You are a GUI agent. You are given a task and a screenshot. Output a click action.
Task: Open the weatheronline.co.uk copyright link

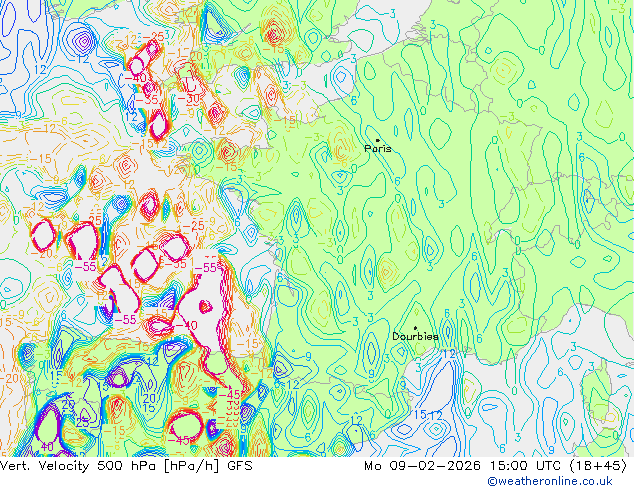[x=550, y=481]
